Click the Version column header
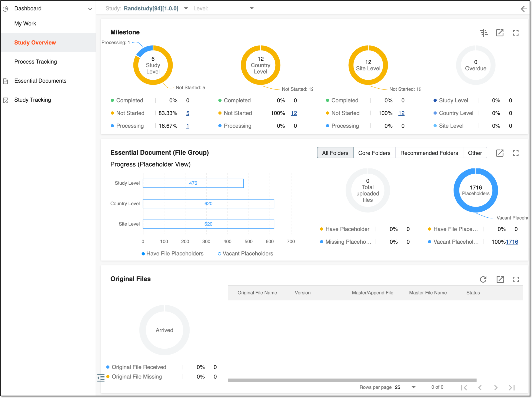The height and width of the screenshot is (398, 532). point(303,293)
